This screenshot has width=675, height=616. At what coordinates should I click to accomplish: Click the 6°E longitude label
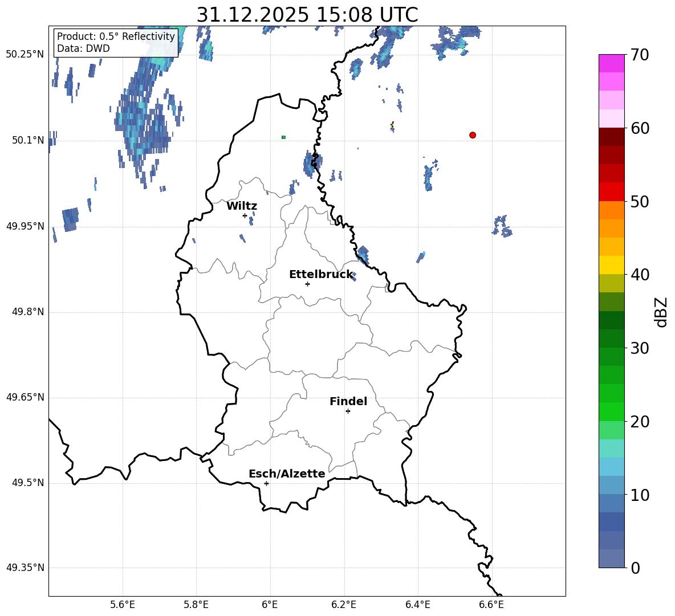pos(270,605)
